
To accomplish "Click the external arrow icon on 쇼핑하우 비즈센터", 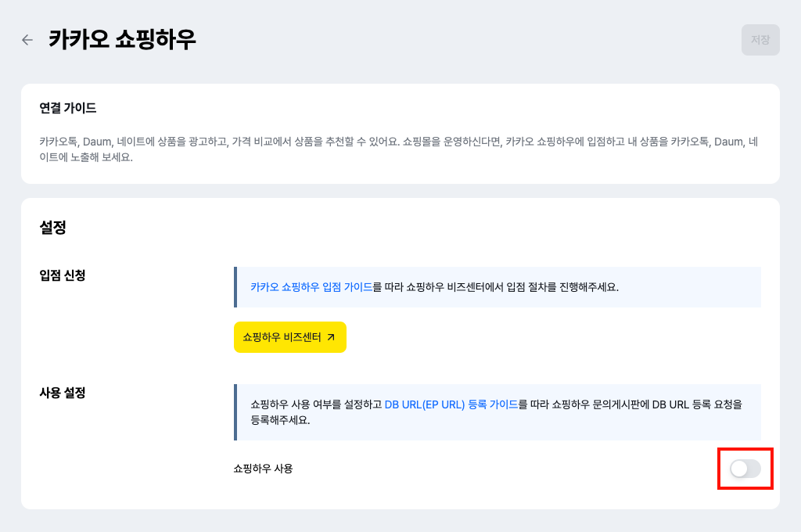I will tap(331, 337).
